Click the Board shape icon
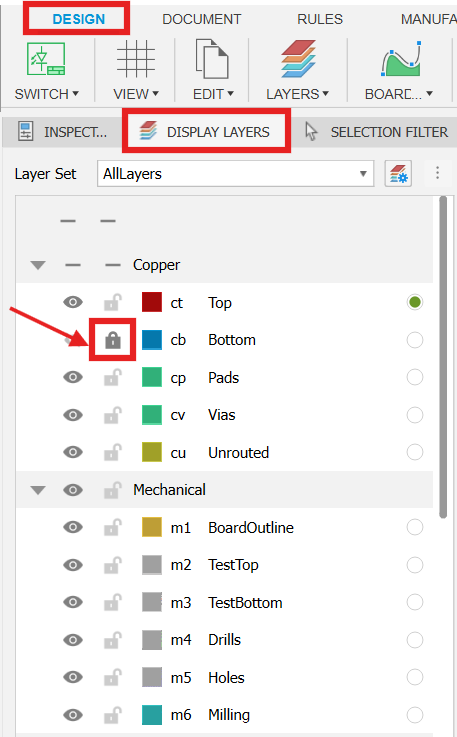Screen dimensions: 457x737 click(x=401, y=59)
